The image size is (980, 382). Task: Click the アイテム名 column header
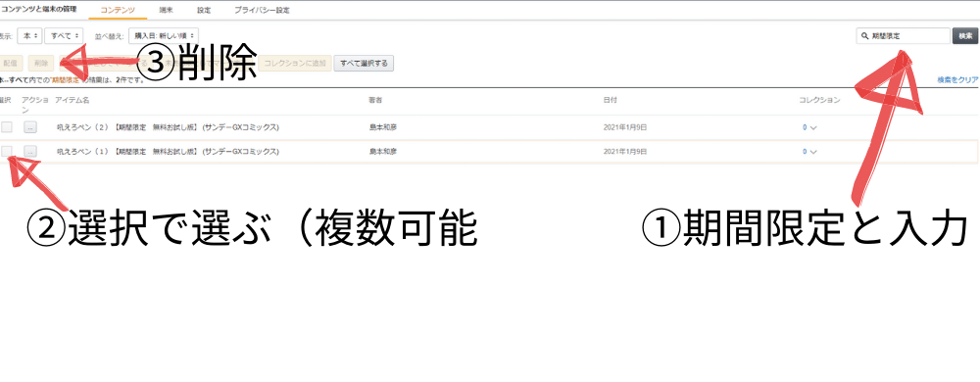72,100
